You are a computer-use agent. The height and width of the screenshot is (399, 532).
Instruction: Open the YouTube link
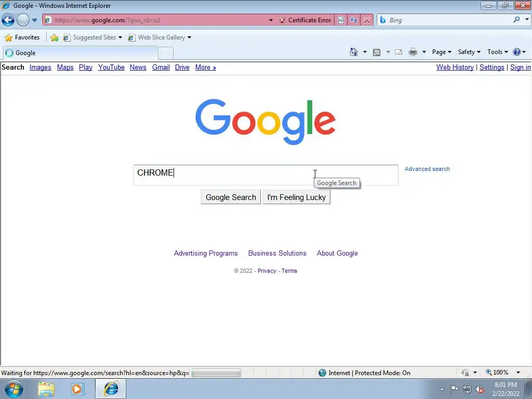111,67
